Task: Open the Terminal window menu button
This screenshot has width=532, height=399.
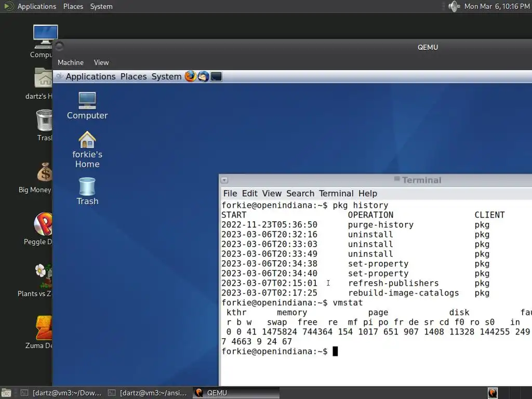Action: 224,180
